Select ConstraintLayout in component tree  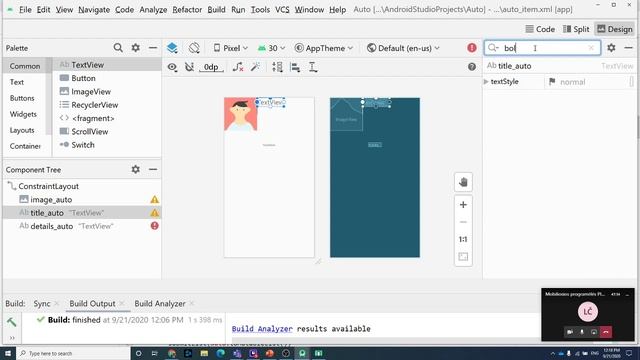coord(48,186)
